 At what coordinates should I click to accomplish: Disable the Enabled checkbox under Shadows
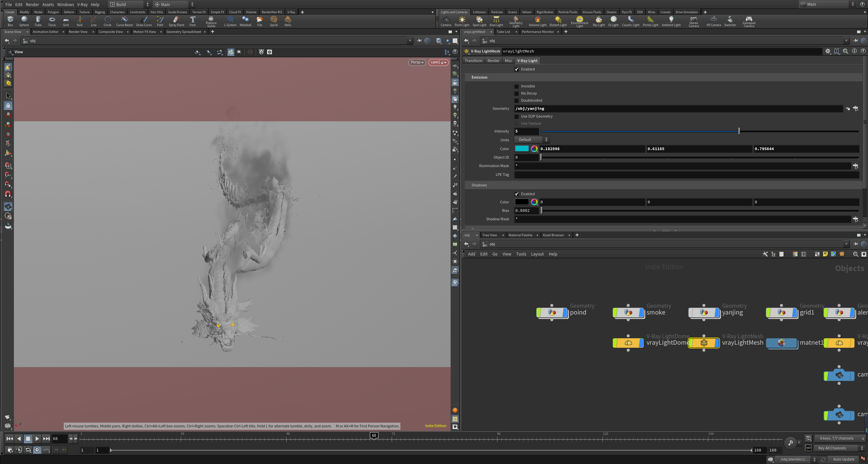[516, 194]
